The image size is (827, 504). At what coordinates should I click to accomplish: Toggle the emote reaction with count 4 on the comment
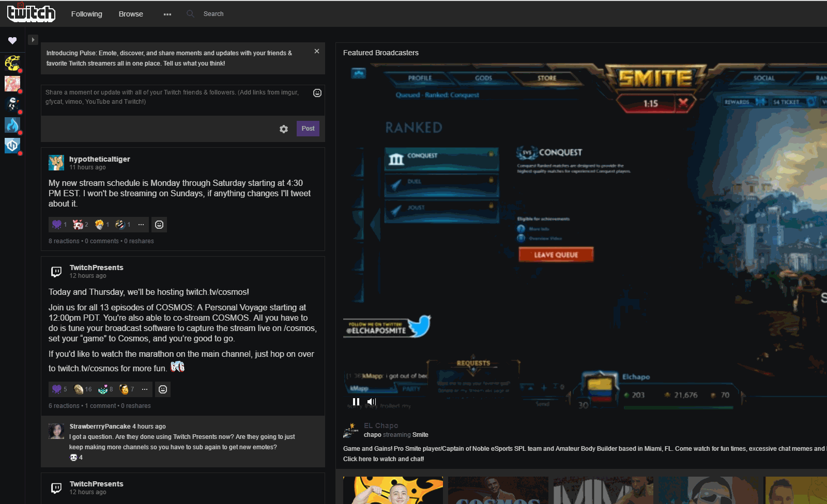(76, 458)
